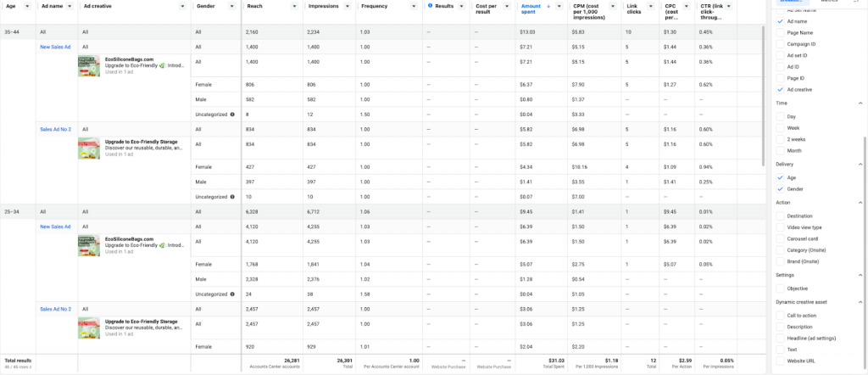Open the Impressions column dropdown arrow
868x375 pixels.
pos(347,6)
